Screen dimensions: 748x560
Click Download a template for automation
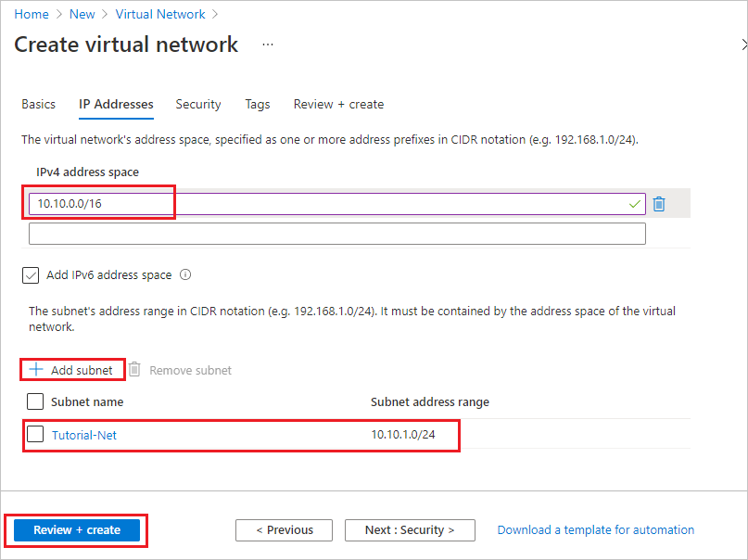595,529
